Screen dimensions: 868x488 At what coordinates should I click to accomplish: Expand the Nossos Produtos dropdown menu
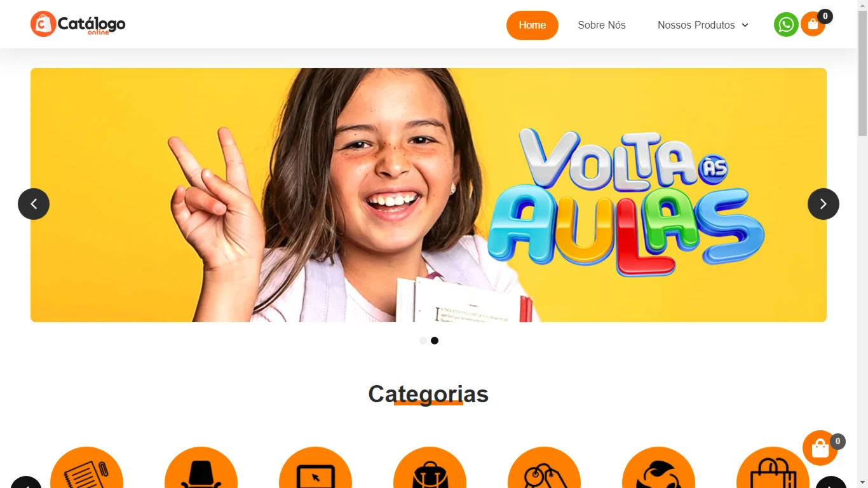tap(703, 25)
